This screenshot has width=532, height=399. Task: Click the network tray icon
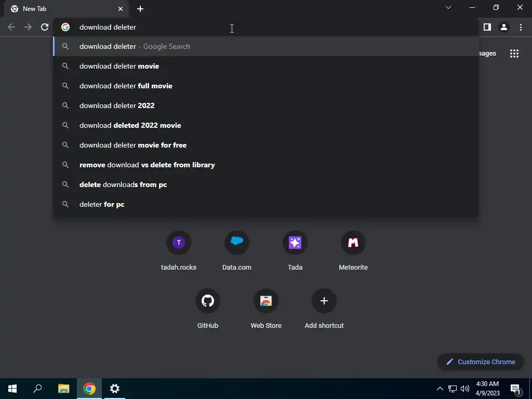coord(453,389)
